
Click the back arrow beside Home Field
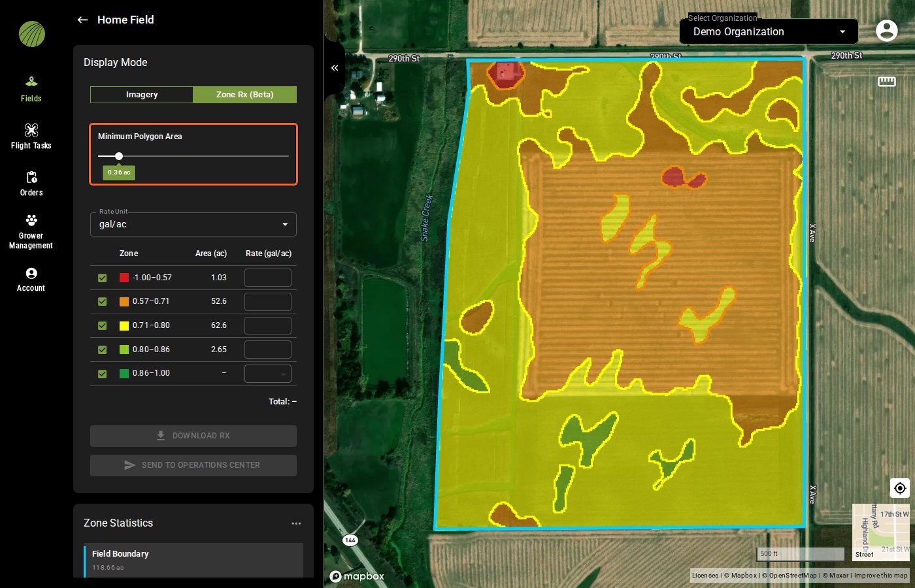[x=82, y=20]
